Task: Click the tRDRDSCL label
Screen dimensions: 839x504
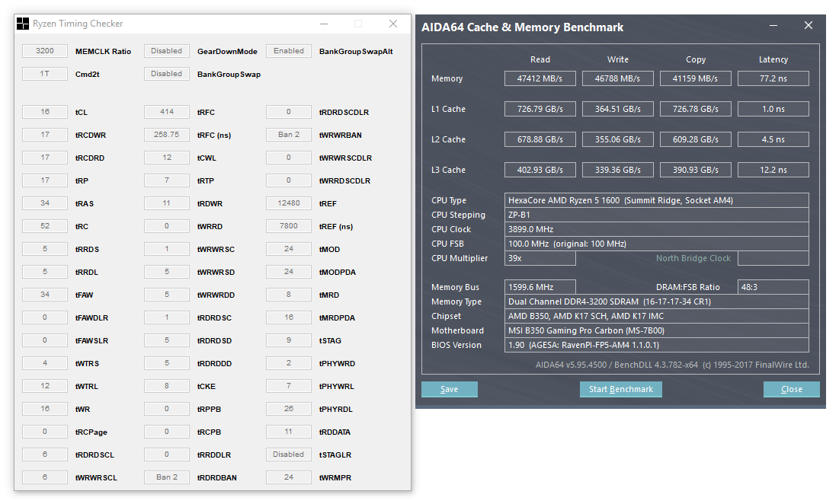Action: click(x=94, y=455)
